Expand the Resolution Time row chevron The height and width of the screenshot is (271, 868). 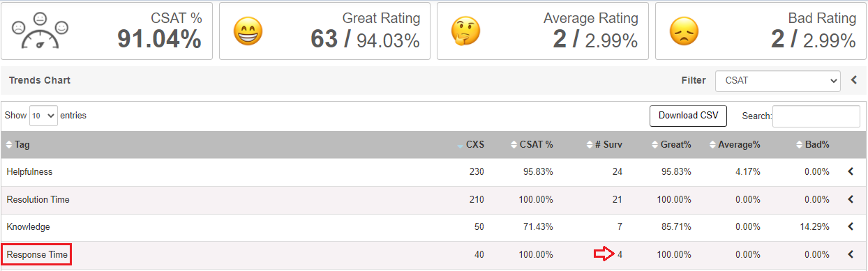[x=851, y=199]
